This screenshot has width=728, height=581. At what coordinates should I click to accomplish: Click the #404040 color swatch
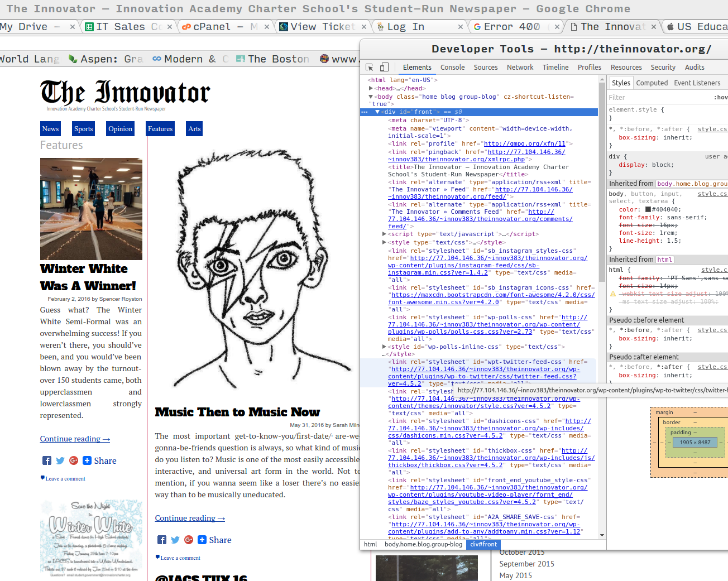click(x=648, y=210)
